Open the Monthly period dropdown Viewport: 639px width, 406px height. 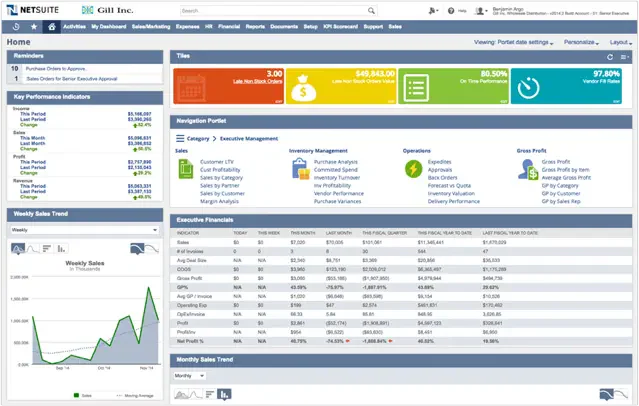[x=189, y=375]
